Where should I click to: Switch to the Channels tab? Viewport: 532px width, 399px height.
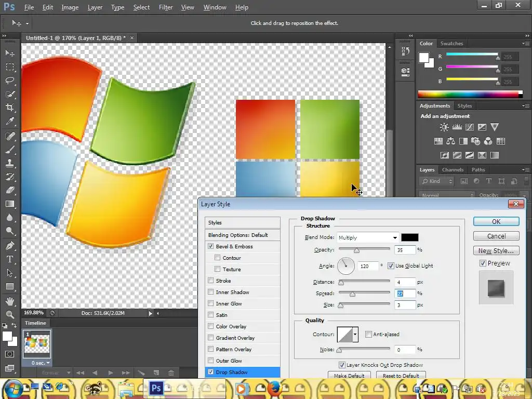point(453,170)
